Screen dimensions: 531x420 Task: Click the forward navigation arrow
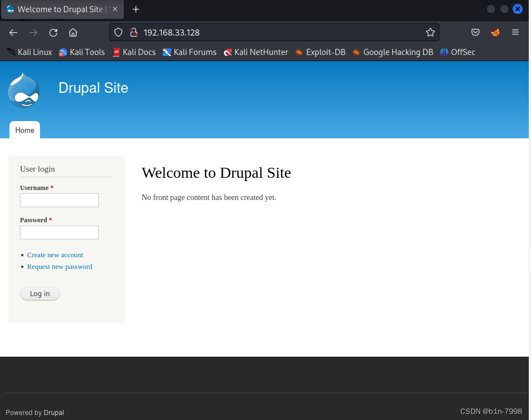pyautogui.click(x=33, y=33)
